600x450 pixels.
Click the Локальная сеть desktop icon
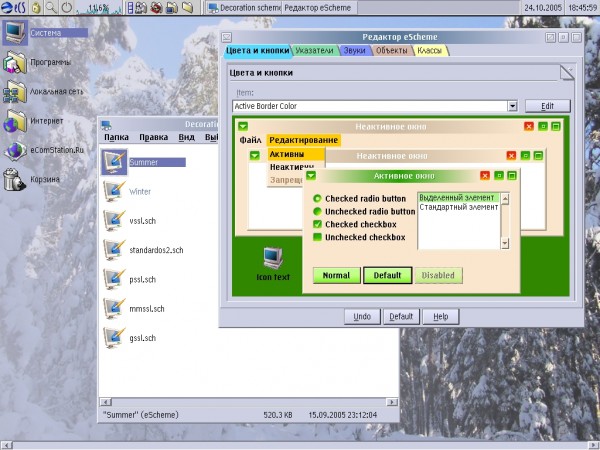(x=14, y=92)
